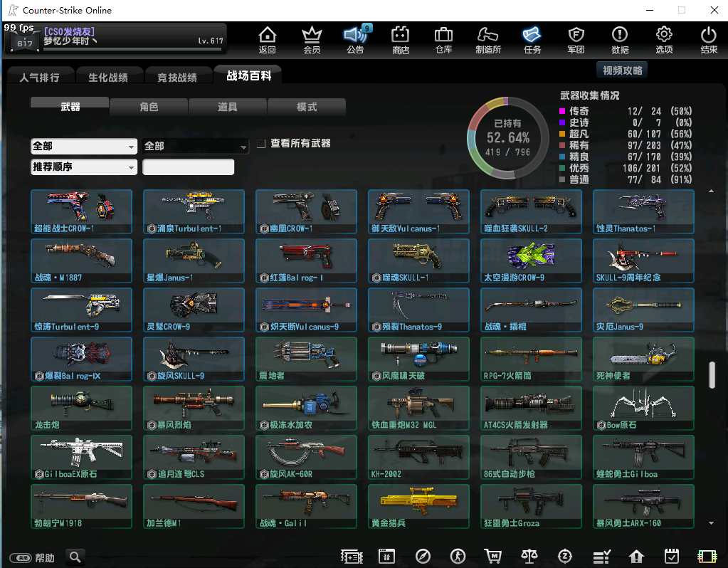Click the weapon list vertical scrollbar handle

click(712, 375)
